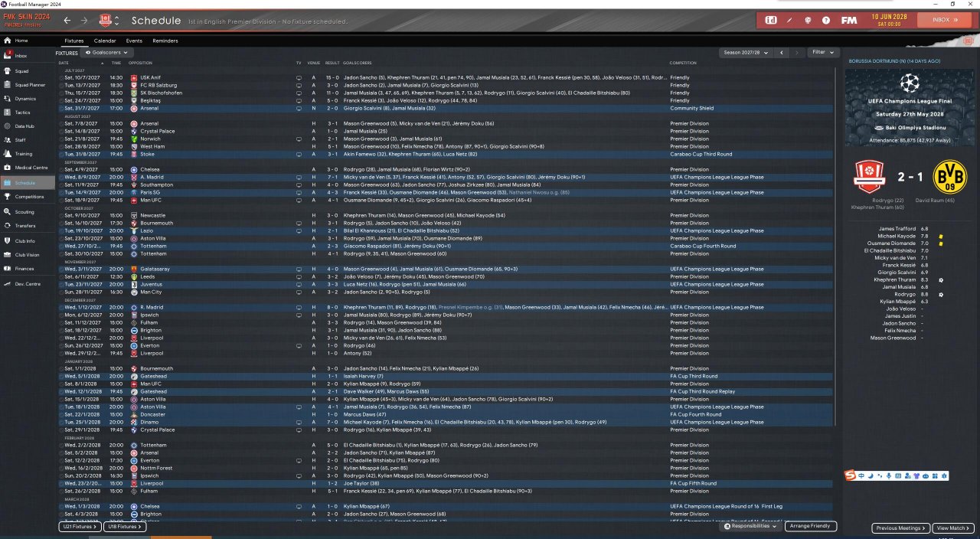Open the Community Shield Arsenal fixture

pos(446,108)
